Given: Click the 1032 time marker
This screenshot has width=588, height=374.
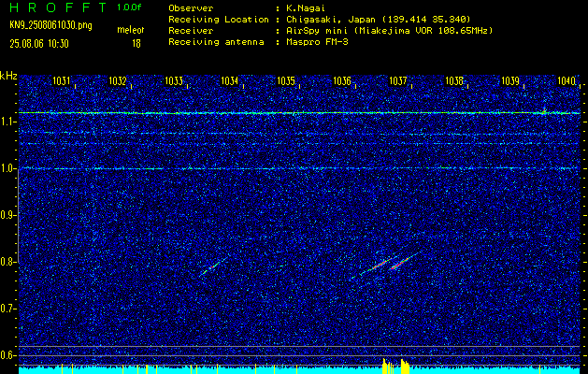Looking at the screenshot, I should click(x=118, y=80).
